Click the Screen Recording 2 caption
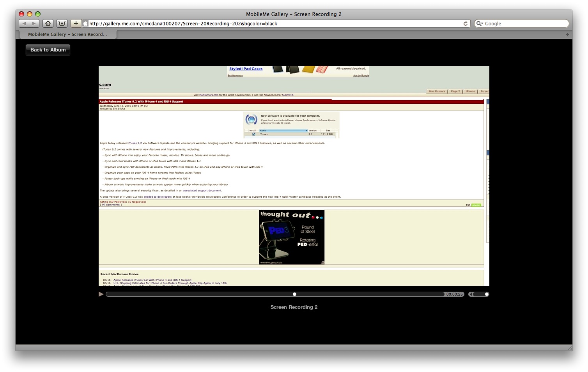 click(294, 307)
